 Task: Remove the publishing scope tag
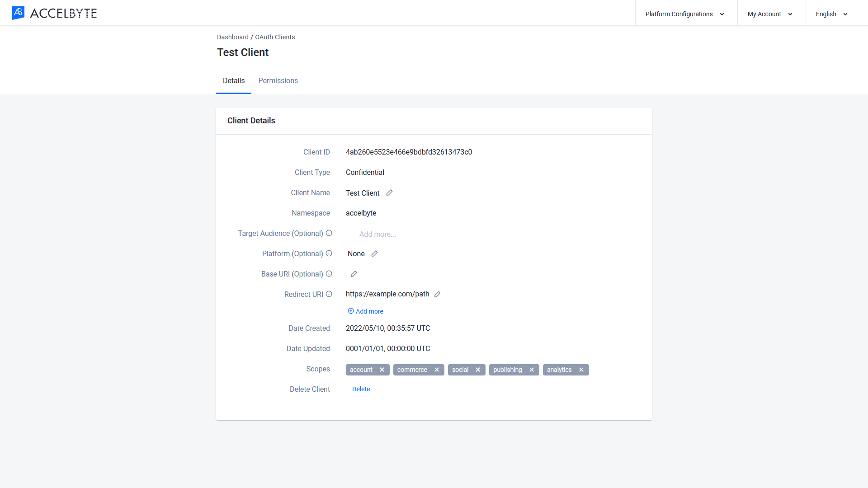(x=532, y=370)
